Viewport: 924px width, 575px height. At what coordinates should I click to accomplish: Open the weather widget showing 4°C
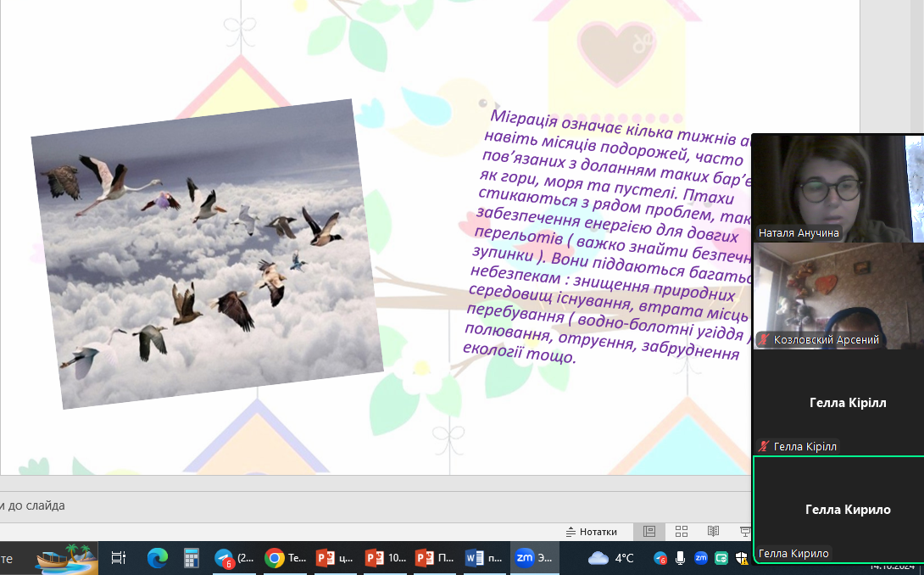[x=611, y=558]
